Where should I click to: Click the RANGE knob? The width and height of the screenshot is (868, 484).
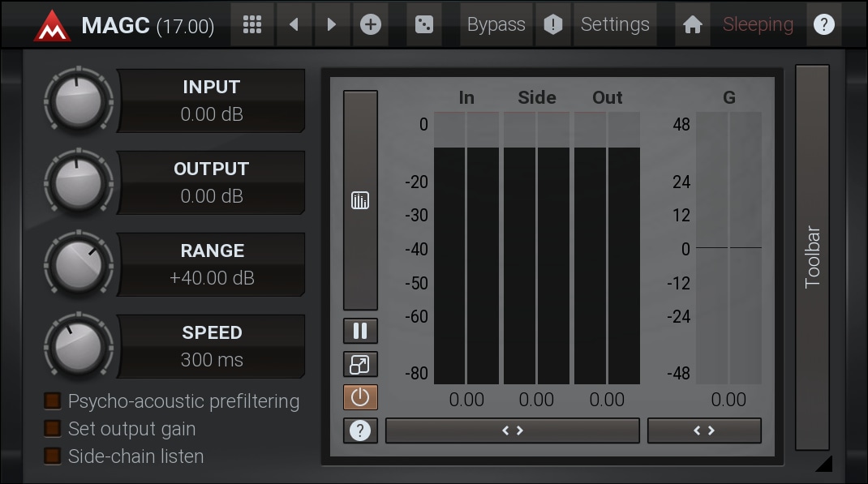pos(78,265)
